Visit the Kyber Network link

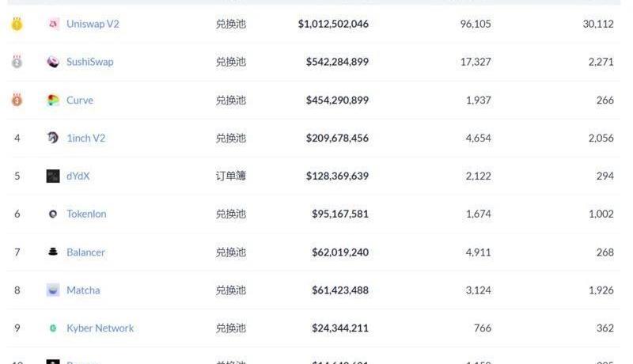pyautogui.click(x=100, y=328)
